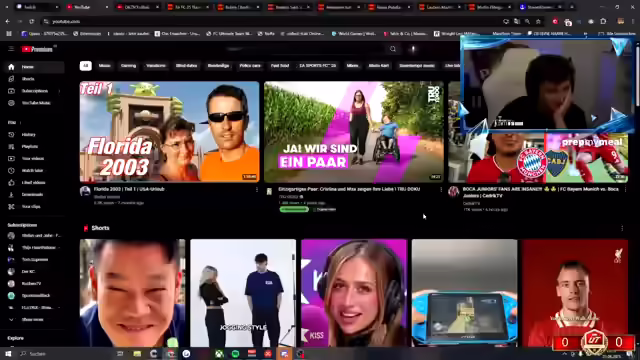This screenshot has height=360, width=640.
Task: Open the CedrikTV channel avatar
Action: coord(453,191)
